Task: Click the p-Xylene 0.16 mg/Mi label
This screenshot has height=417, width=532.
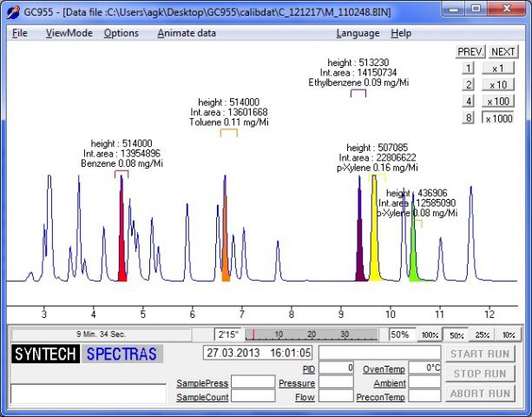Action: tap(378, 168)
